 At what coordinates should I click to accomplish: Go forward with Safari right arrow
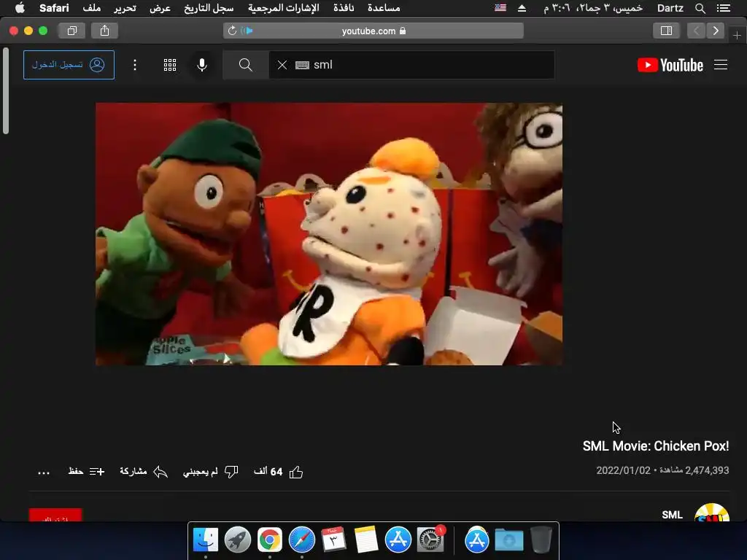(716, 31)
